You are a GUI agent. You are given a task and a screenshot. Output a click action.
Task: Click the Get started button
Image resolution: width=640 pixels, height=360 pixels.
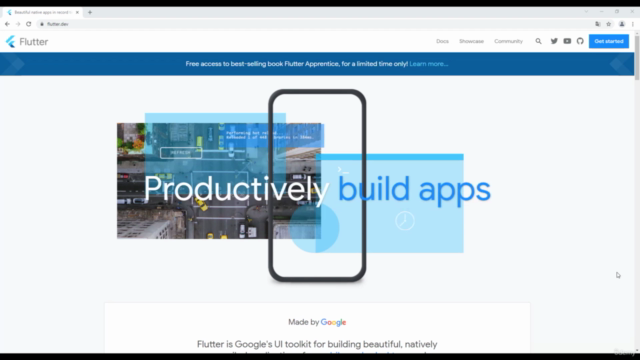(x=609, y=41)
